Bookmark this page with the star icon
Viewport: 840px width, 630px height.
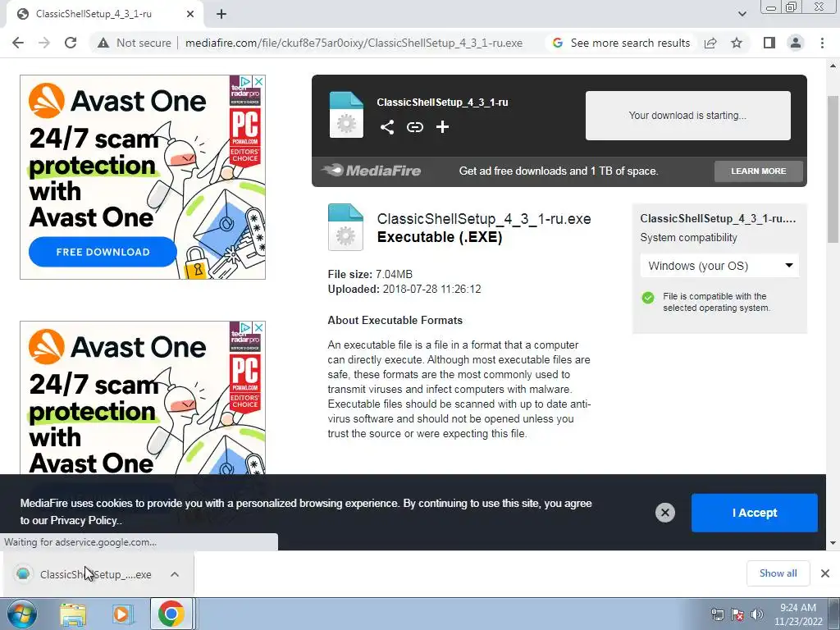pyautogui.click(x=737, y=43)
